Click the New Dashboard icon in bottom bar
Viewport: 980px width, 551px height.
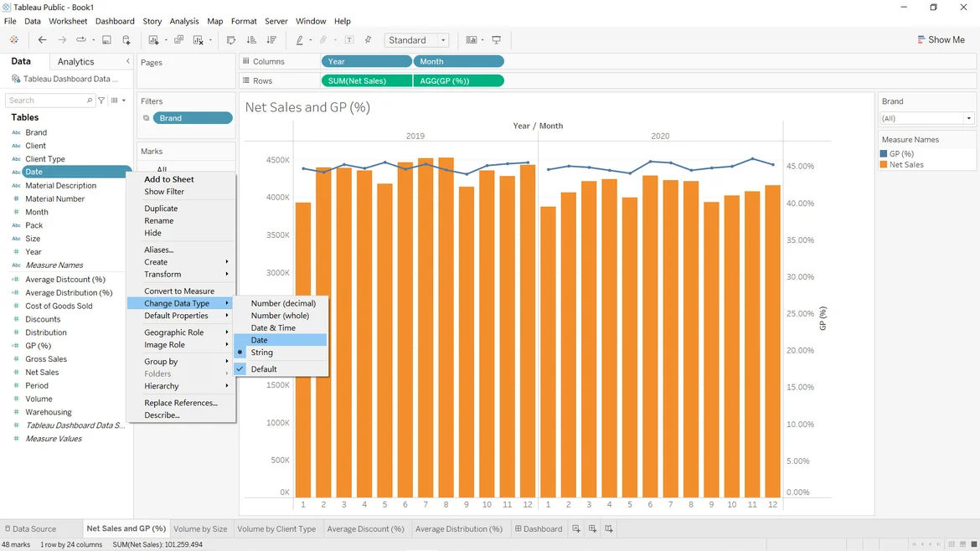(592, 528)
